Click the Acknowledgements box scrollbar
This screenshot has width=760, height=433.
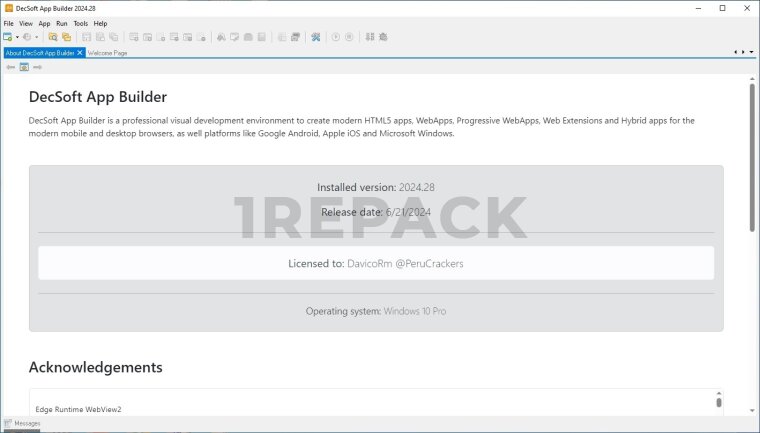718,402
